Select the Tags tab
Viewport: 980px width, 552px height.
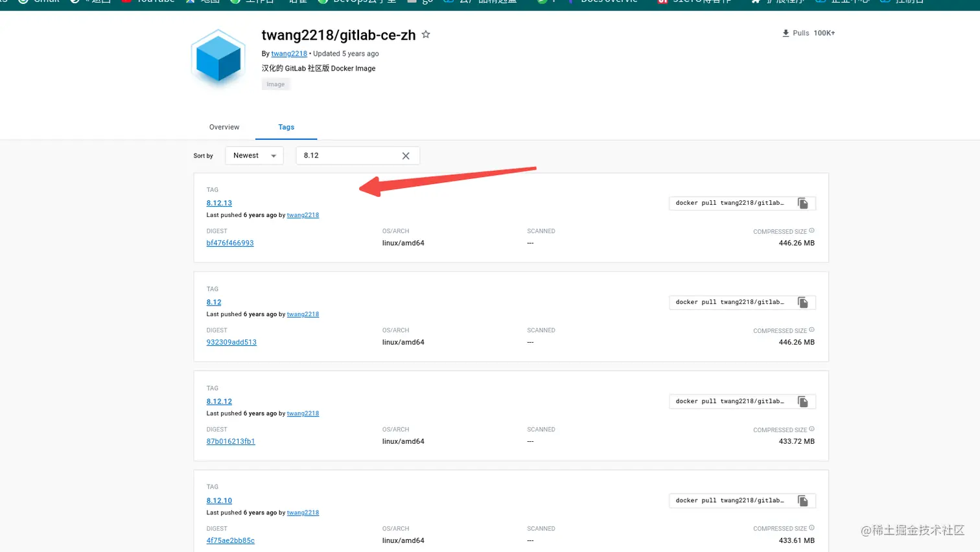click(x=286, y=127)
